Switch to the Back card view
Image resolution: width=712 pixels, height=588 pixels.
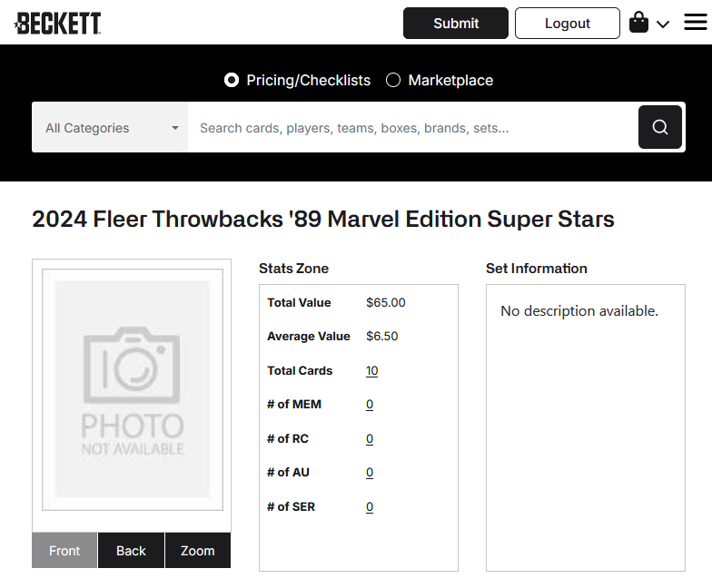pyautogui.click(x=131, y=550)
